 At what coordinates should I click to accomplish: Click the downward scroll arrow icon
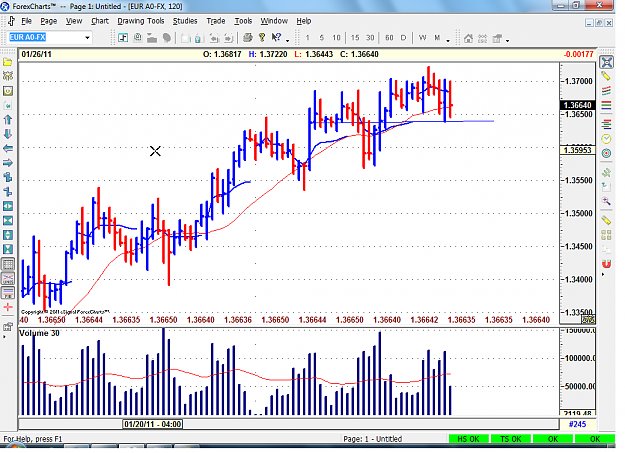8,134
